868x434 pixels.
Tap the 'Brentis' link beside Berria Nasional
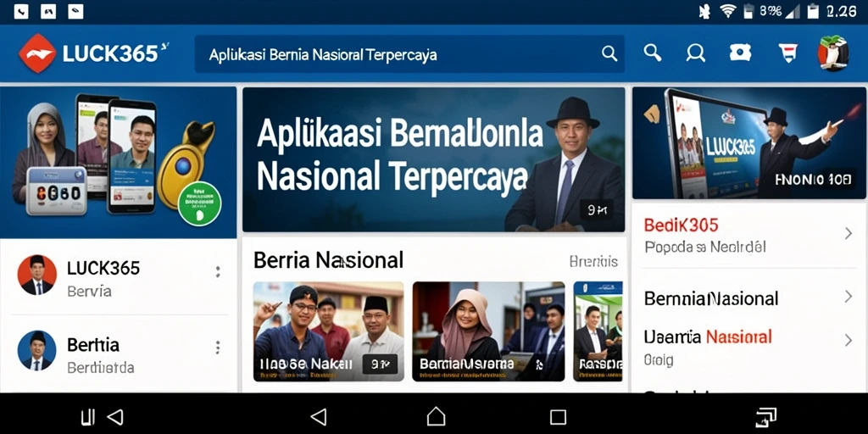[x=593, y=261]
